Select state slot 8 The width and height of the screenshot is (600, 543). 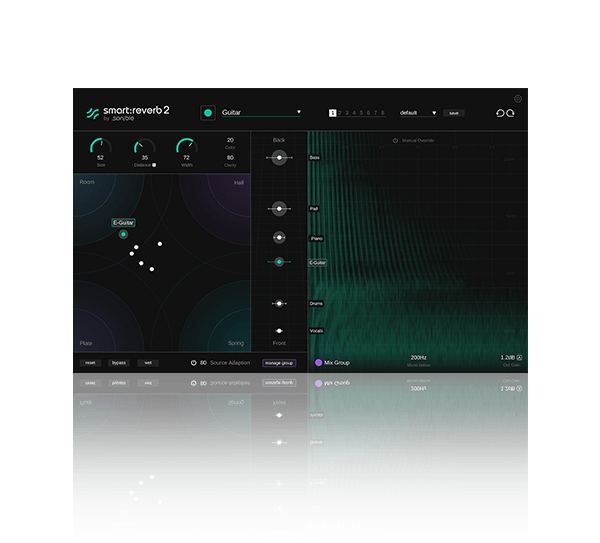383,113
